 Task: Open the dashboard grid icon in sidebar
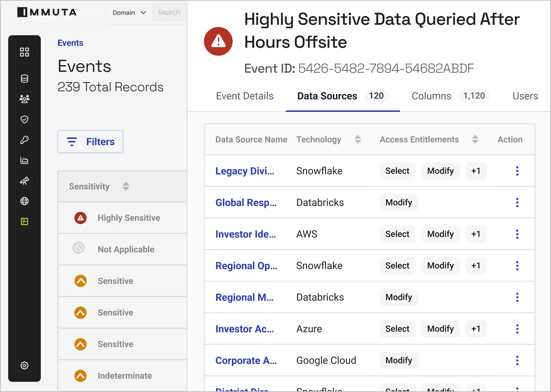tap(24, 52)
